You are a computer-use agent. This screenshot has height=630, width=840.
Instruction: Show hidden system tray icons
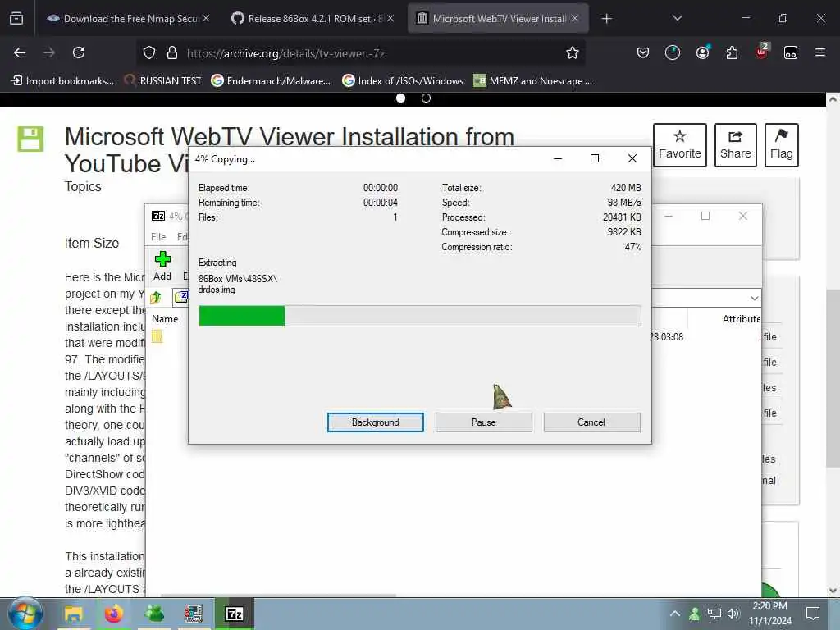point(674,614)
